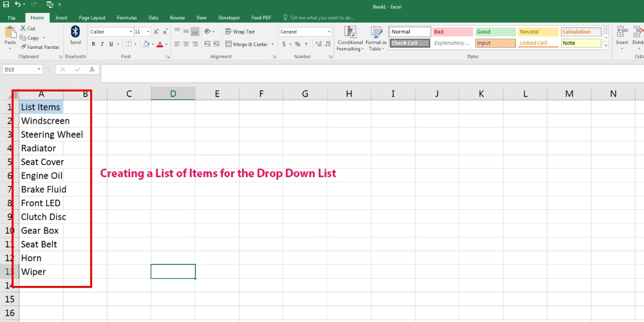Switch to the Data tab
Screen dimensions: 644x322
coord(153,17)
